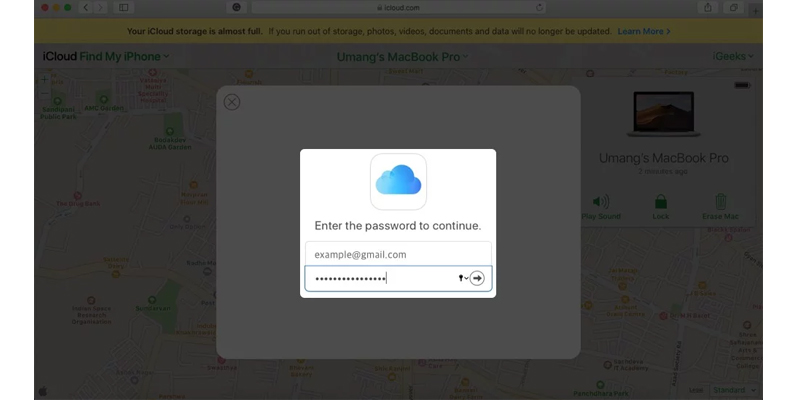Click the AMC Garden map marker

104,99
